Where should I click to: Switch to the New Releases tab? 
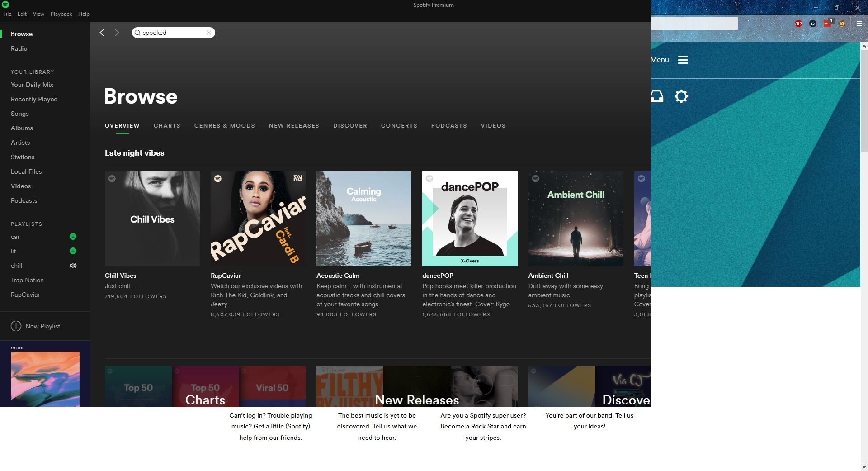click(294, 126)
